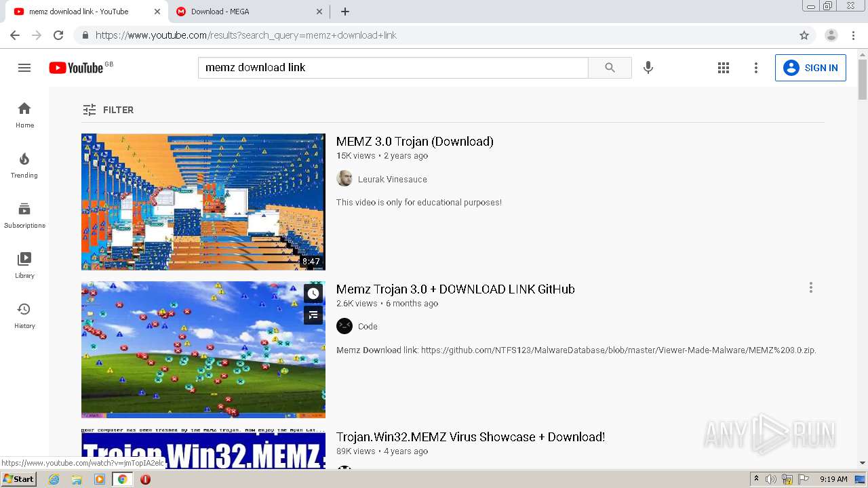View site security lock info
The image size is (868, 488).
click(85, 35)
